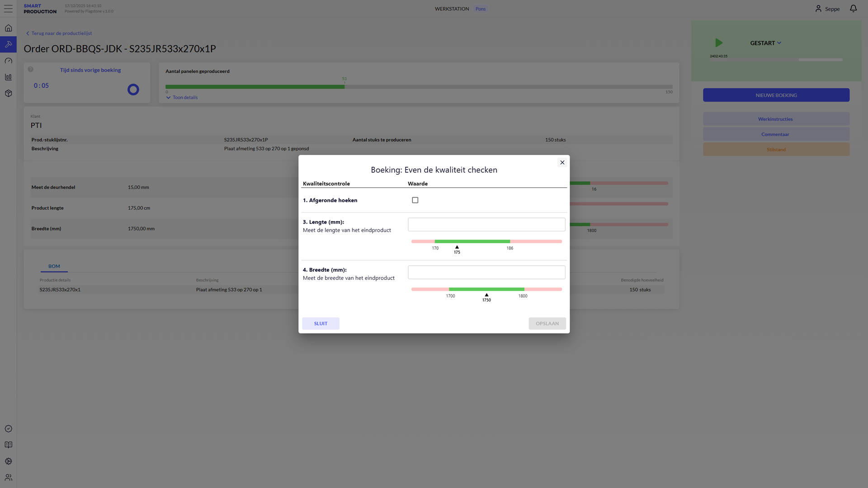868x488 pixels.
Task: Click the NIEUWE BOEKING button
Action: coord(776,95)
